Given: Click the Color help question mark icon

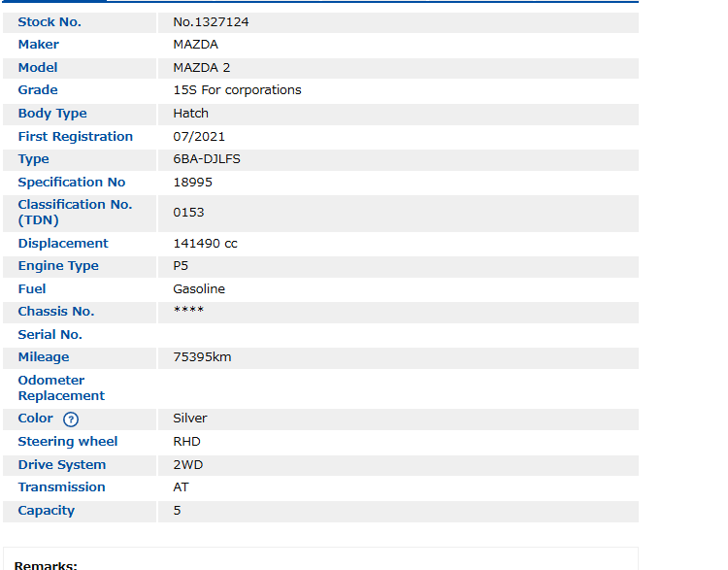Looking at the screenshot, I should click(x=71, y=419).
